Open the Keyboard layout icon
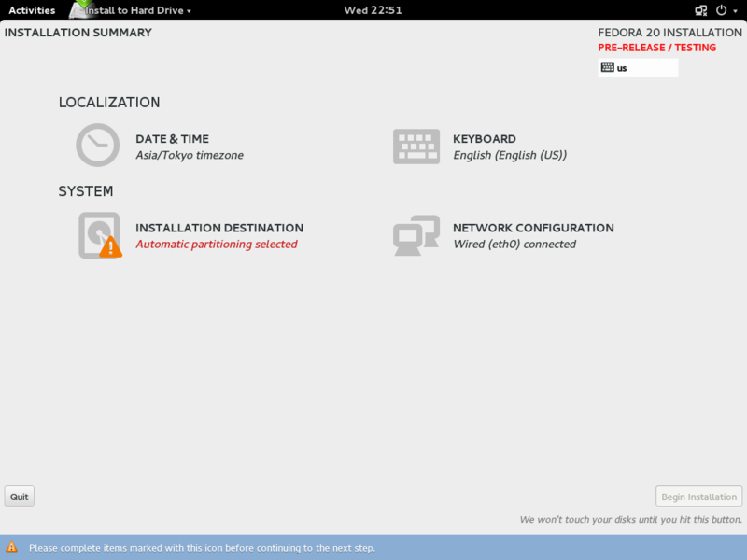747x560 pixels. pyautogui.click(x=416, y=147)
